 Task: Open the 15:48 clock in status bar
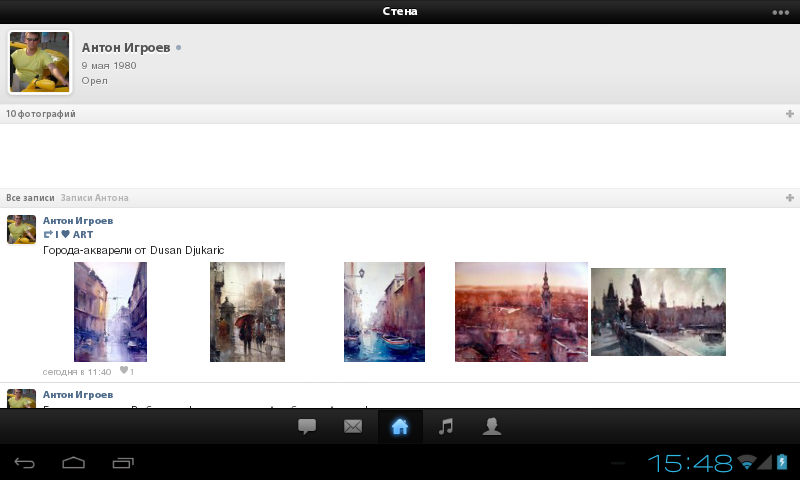click(x=690, y=463)
